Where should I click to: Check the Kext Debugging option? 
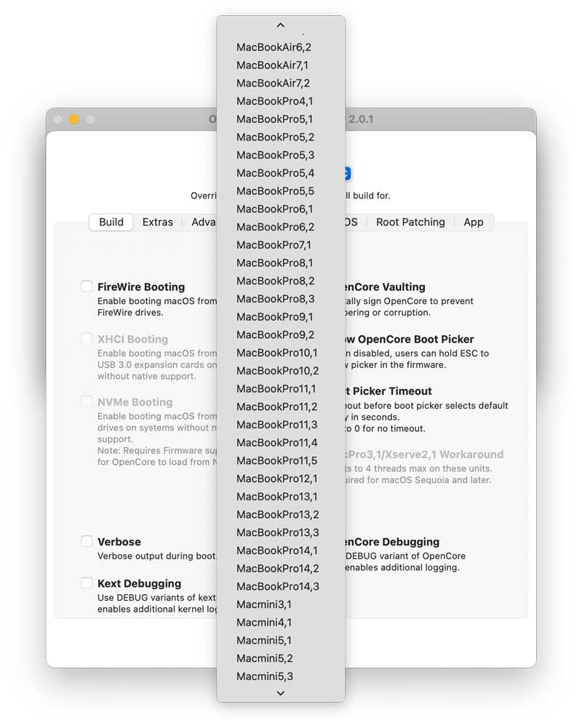87,583
